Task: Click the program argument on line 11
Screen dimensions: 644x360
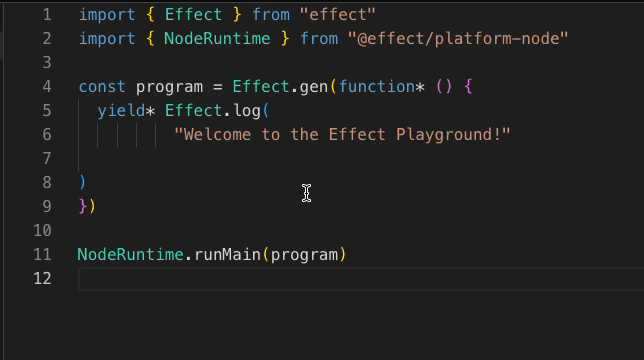Action: point(304,255)
